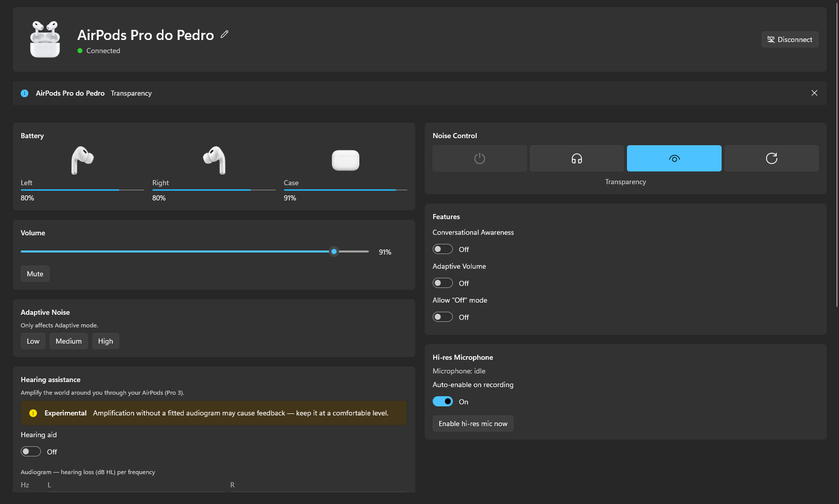Click the charging Case battery image
Image resolution: width=839 pixels, height=504 pixels.
coord(346,160)
